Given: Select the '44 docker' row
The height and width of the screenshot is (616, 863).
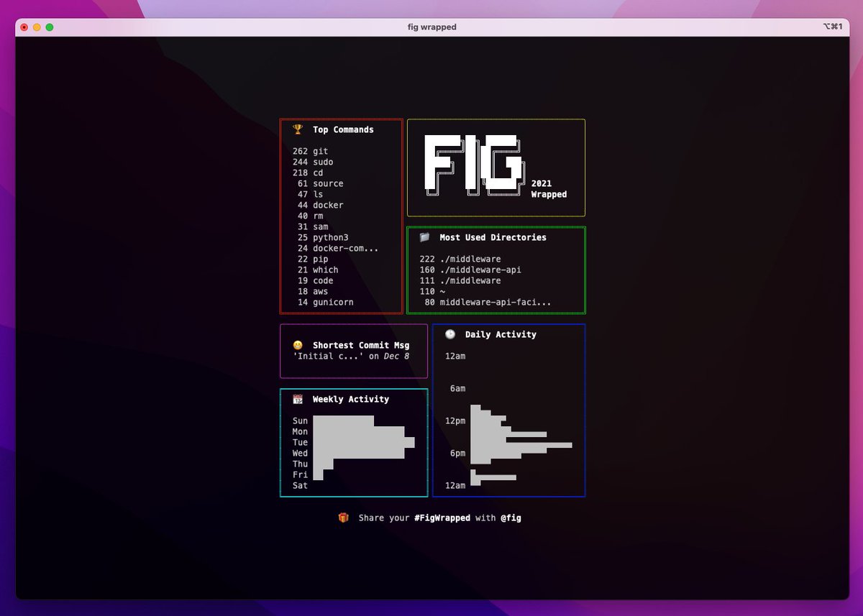Looking at the screenshot, I should (x=321, y=205).
